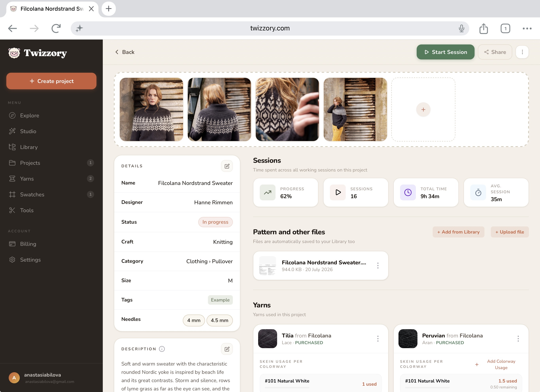Open the browser three-dot menu
540x392 pixels.
click(x=527, y=29)
